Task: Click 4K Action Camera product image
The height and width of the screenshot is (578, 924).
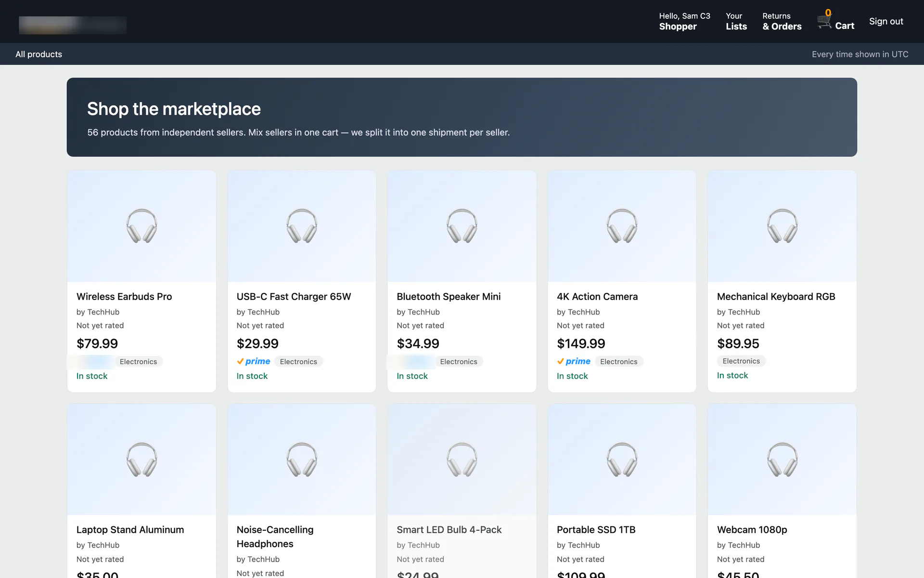Action: (x=622, y=226)
